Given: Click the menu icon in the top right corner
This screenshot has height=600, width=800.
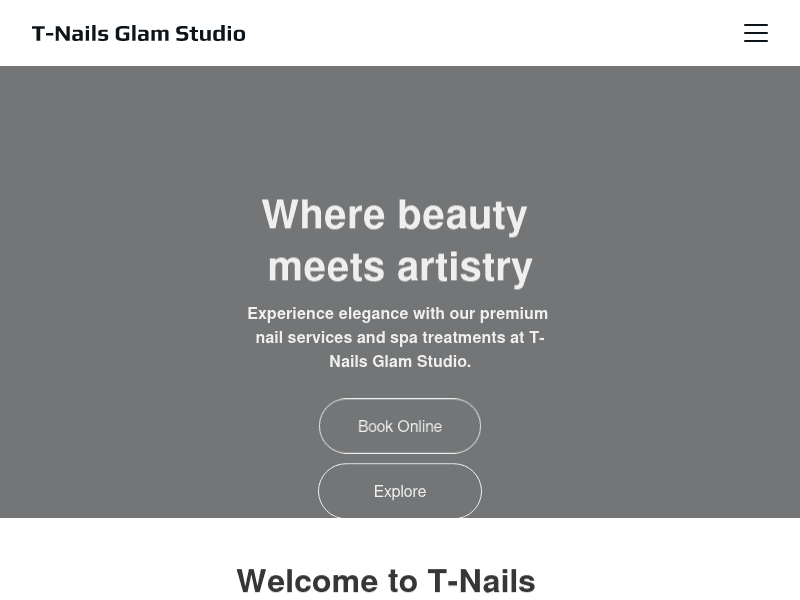Looking at the screenshot, I should (x=756, y=33).
